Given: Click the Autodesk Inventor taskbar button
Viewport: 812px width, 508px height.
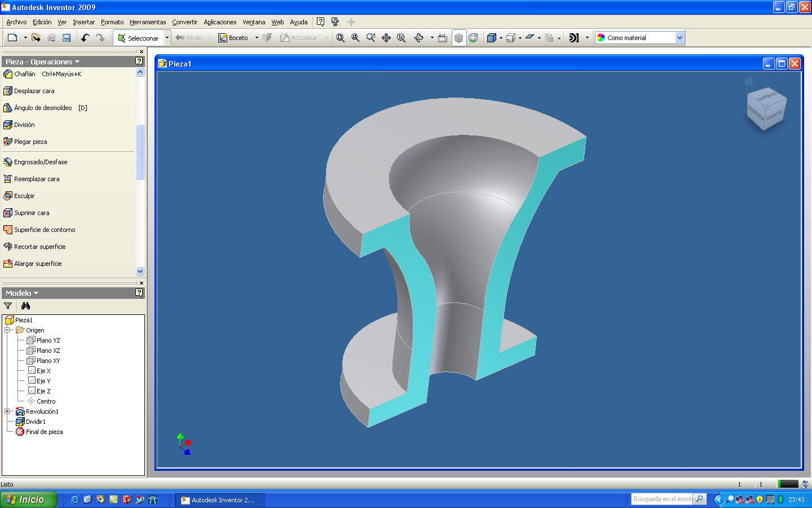Looking at the screenshot, I should point(220,500).
